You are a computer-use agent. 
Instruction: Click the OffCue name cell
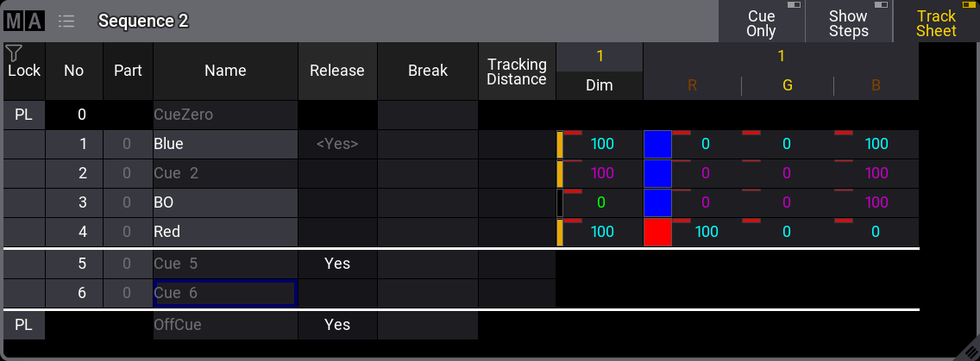tap(225, 325)
